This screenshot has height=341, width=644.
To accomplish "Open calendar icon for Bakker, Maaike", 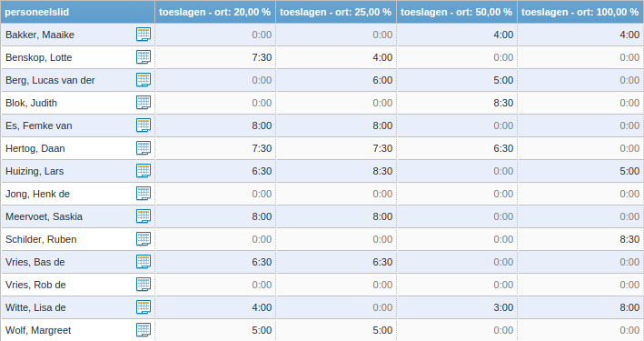I will pos(144,35).
